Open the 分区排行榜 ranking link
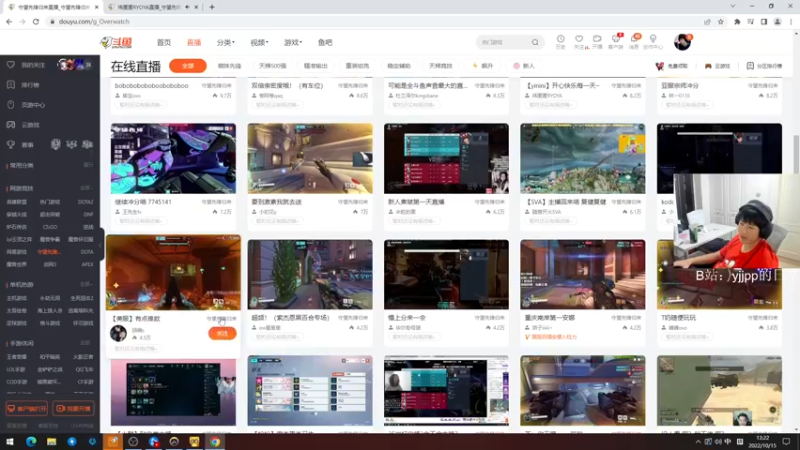800x450 pixels. pos(764,66)
